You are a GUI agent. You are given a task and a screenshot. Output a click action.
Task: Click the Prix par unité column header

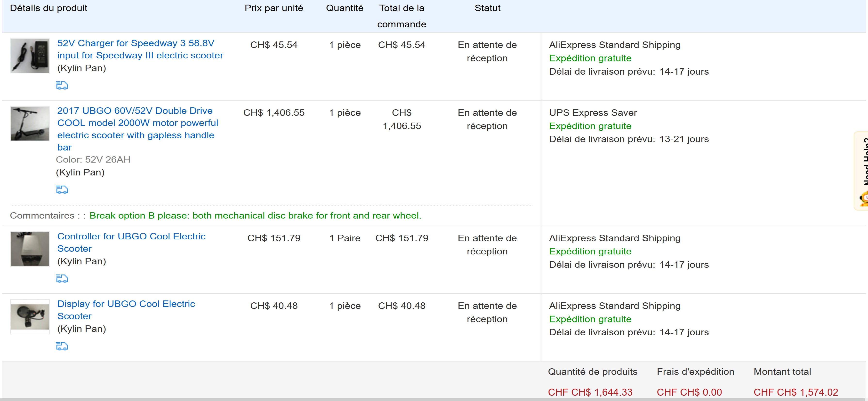pos(274,8)
